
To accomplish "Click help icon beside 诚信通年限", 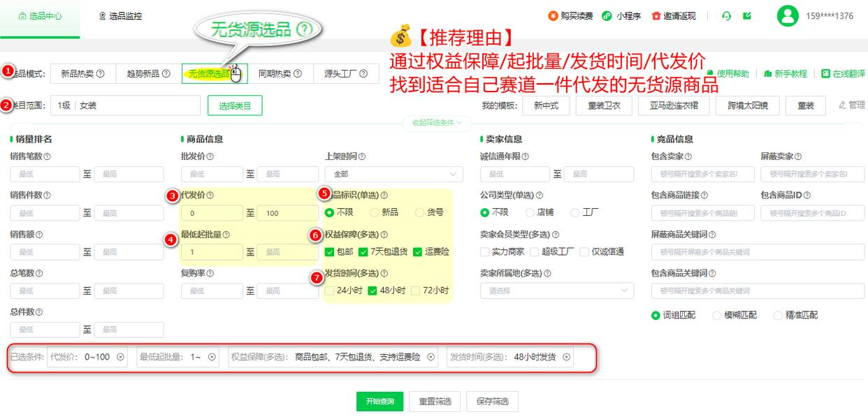I will 526,156.
